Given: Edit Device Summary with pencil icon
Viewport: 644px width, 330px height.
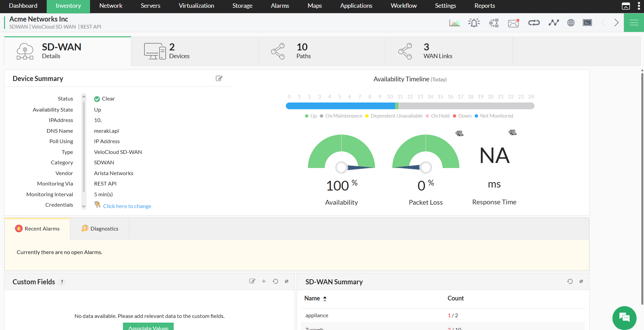Looking at the screenshot, I should point(219,78).
